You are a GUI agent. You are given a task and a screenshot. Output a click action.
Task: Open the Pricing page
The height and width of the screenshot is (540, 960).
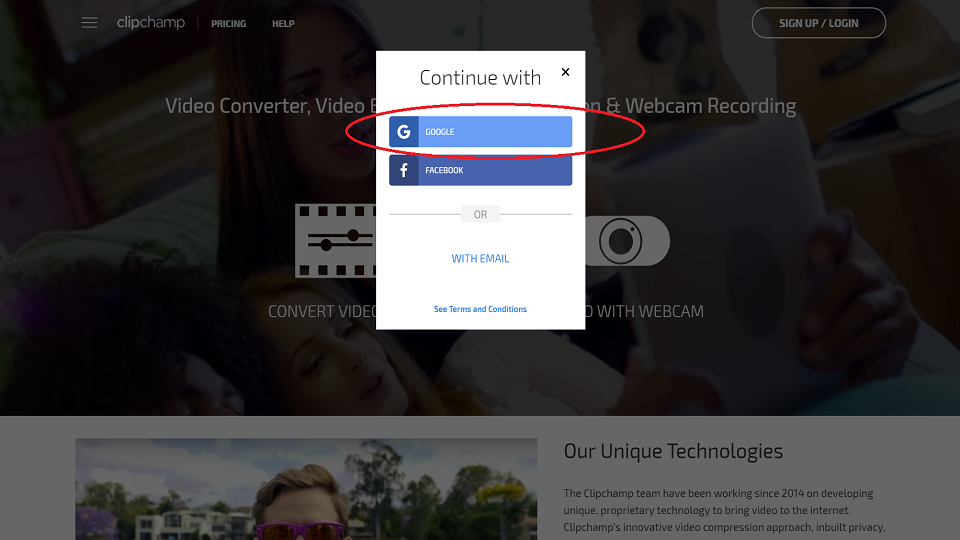[x=228, y=23]
